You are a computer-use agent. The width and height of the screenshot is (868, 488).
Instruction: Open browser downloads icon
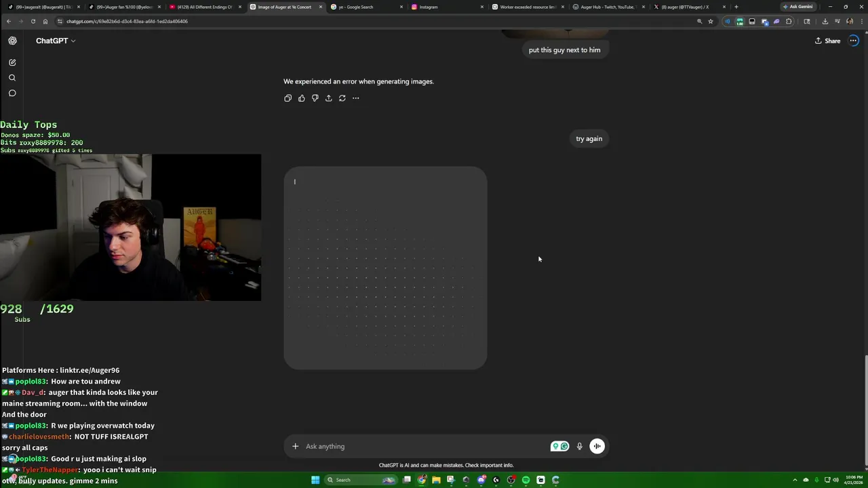825,21
